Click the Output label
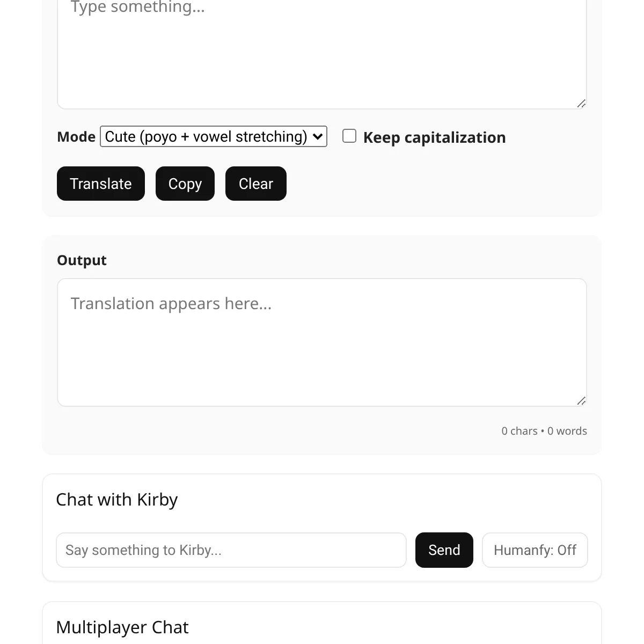The width and height of the screenshot is (644, 644). (x=82, y=260)
